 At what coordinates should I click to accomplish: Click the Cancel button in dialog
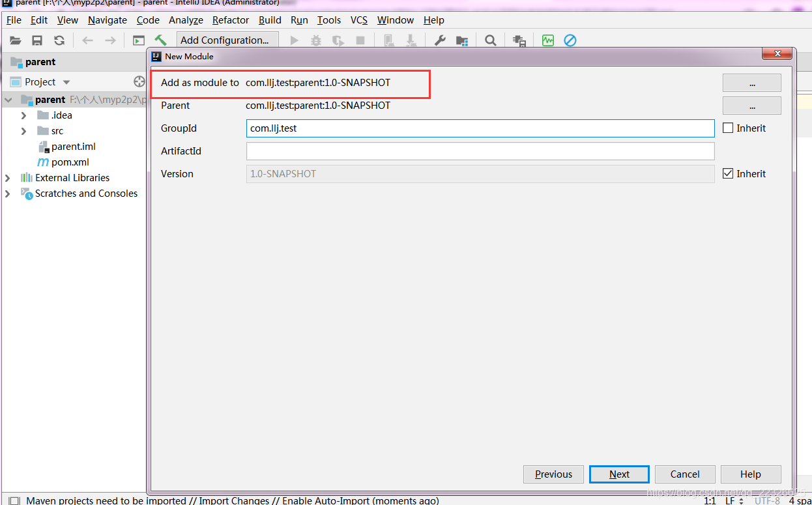point(685,474)
